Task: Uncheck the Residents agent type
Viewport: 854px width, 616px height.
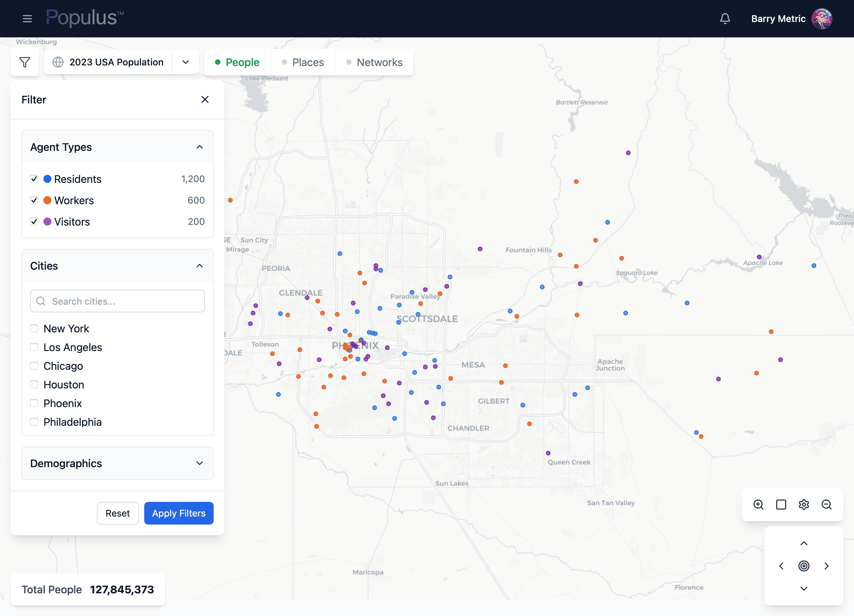Action: pos(34,179)
